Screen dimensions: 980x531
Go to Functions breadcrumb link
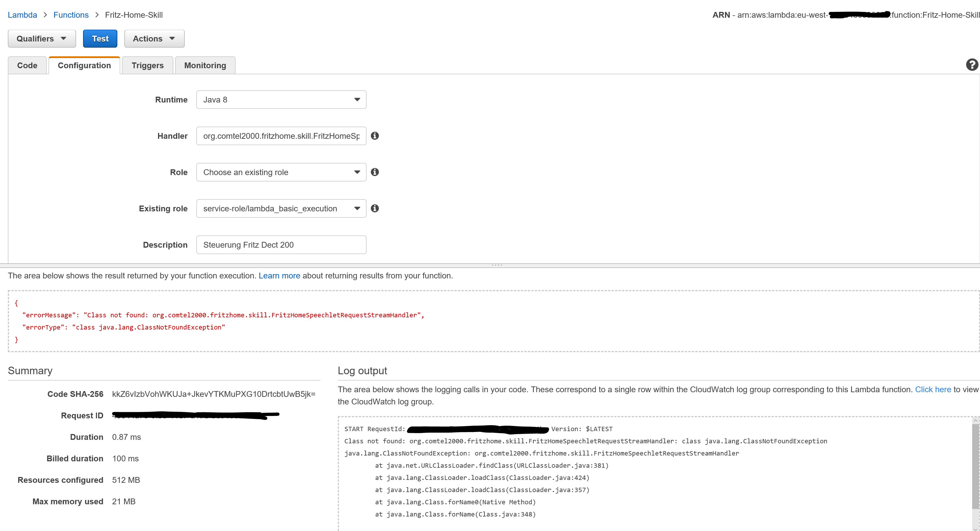[x=71, y=15]
